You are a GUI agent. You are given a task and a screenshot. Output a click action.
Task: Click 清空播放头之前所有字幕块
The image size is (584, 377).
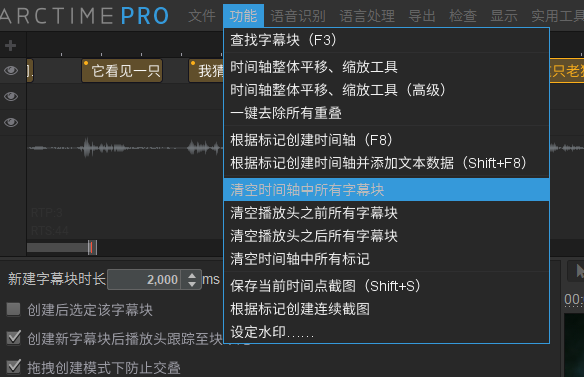(x=387, y=213)
